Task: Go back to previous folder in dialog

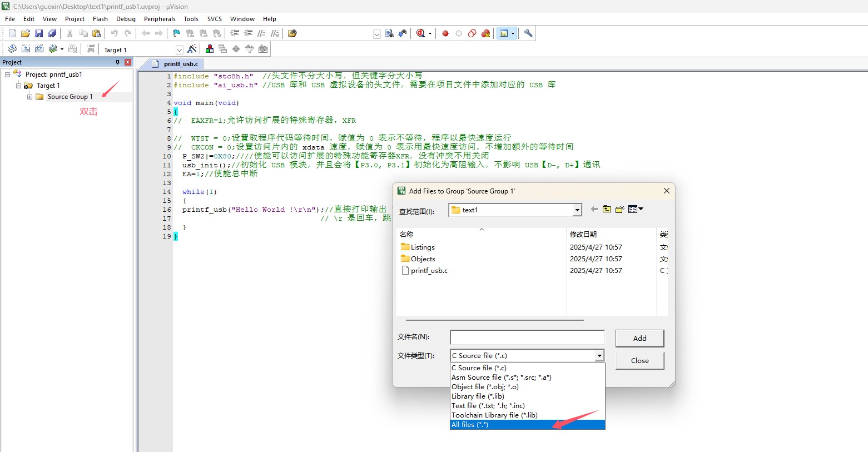Action: pos(594,209)
